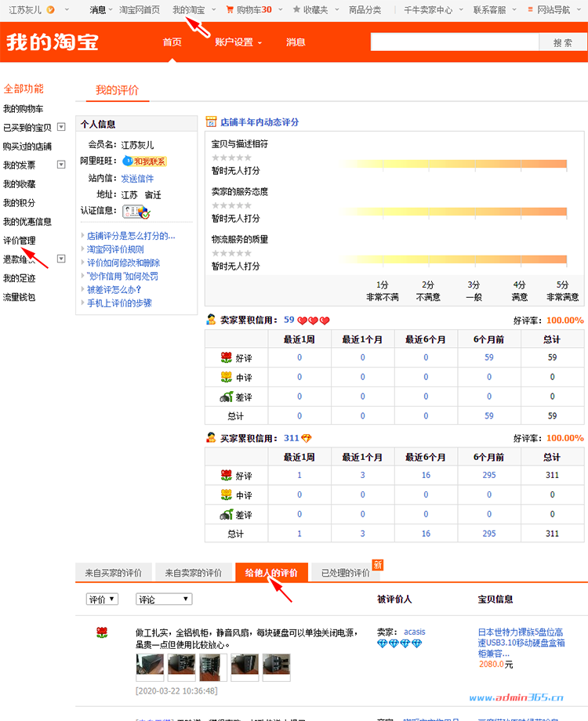Viewport: 588px width, 721px height.
Task: Click the 新 badge on processed reviews tab
Action: coord(378,565)
